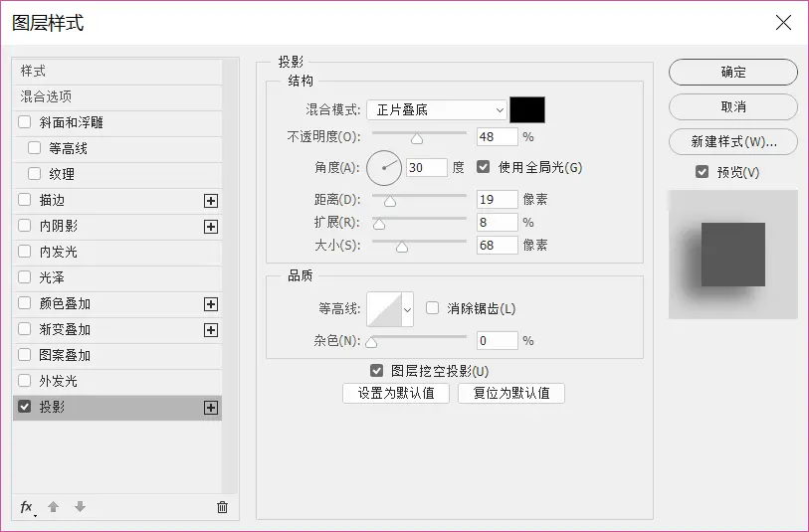
Task: Open the fx add style menu
Action: (x=27, y=507)
